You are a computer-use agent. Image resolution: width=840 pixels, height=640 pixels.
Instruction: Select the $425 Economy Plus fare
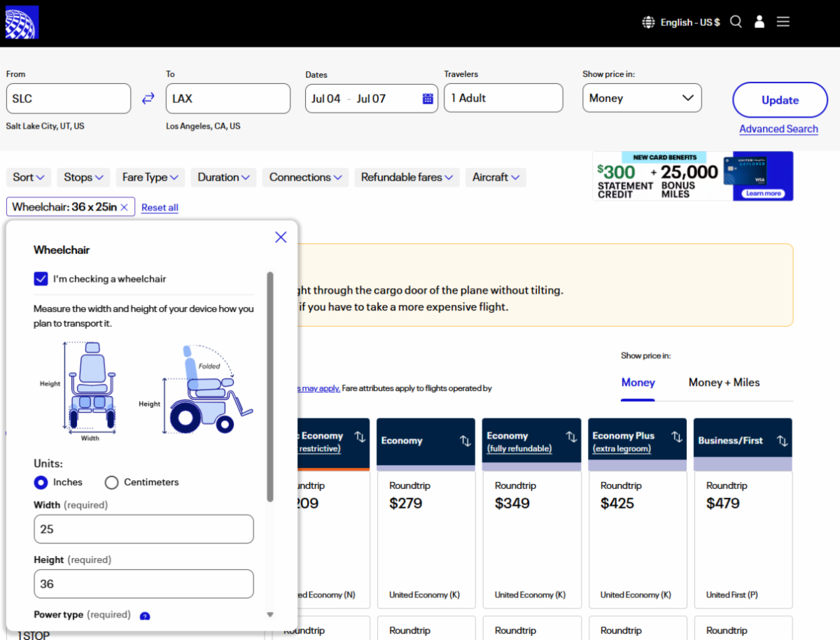638,539
